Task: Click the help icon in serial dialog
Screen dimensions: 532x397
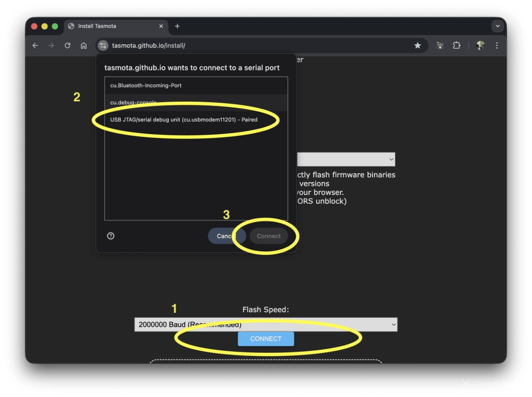Action: 111,236
